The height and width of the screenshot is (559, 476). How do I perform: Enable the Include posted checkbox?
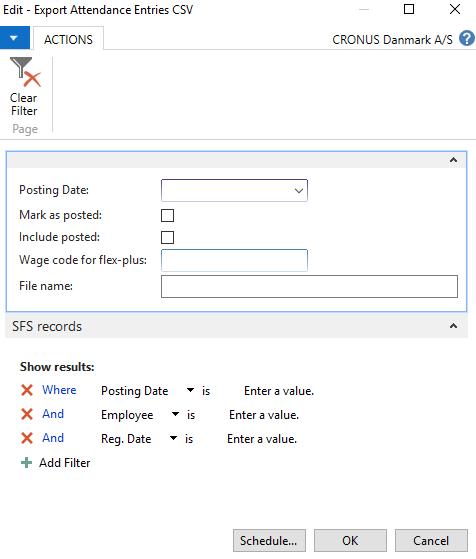point(168,237)
